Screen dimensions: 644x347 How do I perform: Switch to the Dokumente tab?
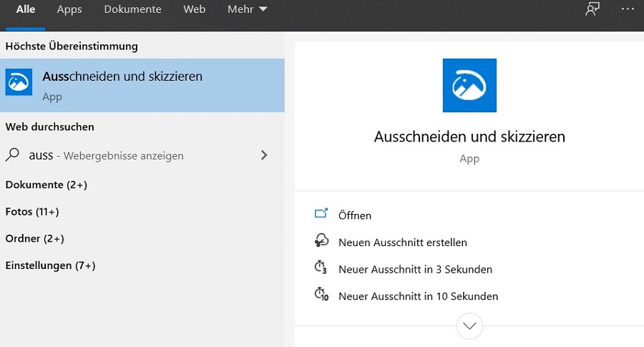(132, 9)
